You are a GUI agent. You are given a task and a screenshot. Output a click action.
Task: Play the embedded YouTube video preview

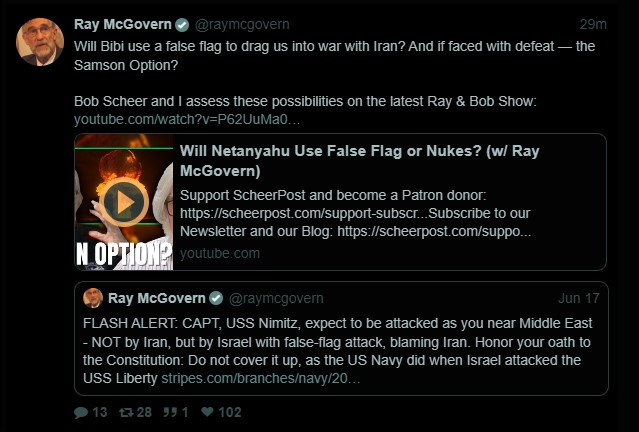tap(124, 202)
